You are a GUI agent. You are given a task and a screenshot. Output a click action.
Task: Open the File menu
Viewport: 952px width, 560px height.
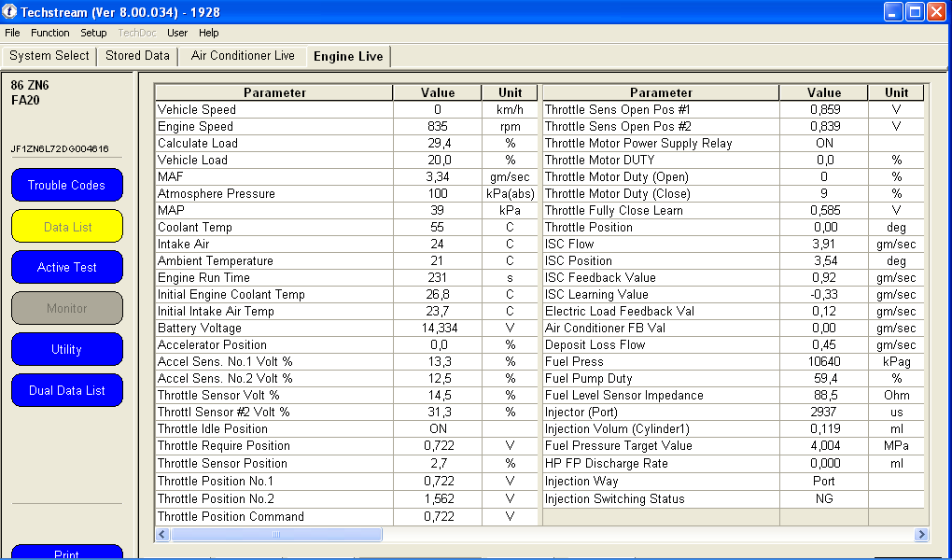pos(12,33)
